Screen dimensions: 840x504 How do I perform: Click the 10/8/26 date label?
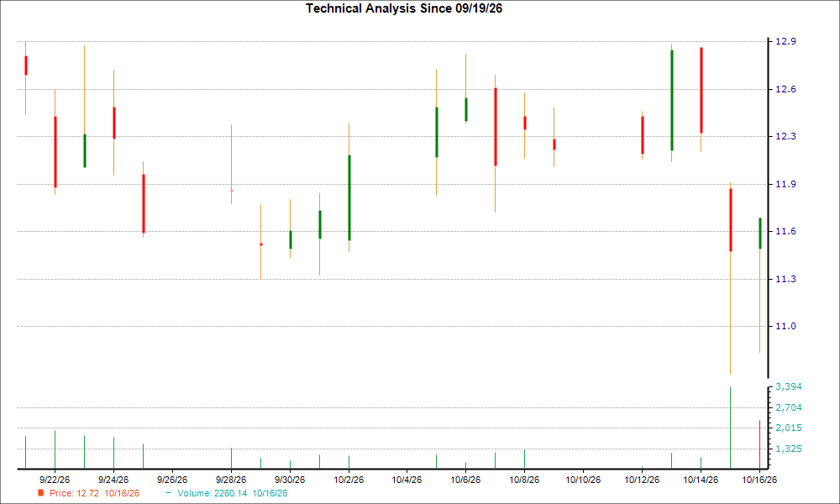tap(524, 480)
